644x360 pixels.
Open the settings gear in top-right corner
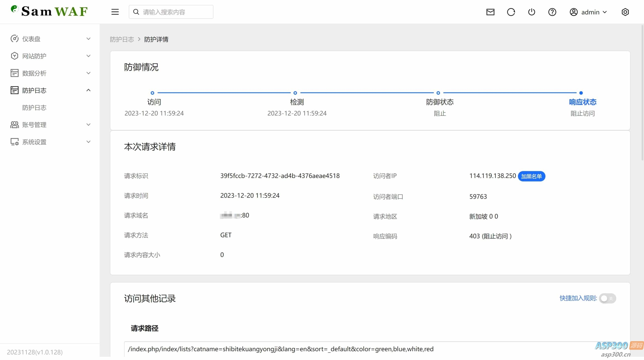pos(625,12)
